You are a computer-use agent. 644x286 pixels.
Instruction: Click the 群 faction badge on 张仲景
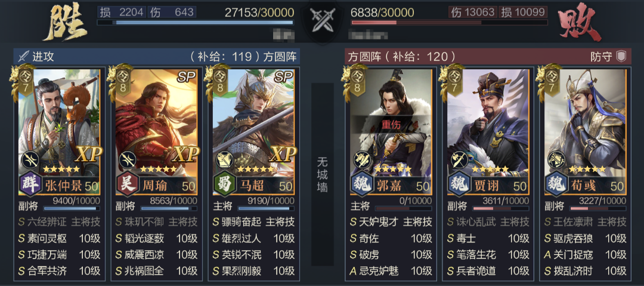pos(30,186)
